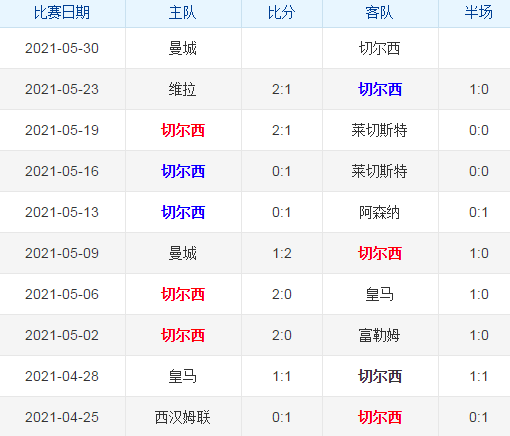
Task: Click the 半场 column header
Action: (479, 13)
